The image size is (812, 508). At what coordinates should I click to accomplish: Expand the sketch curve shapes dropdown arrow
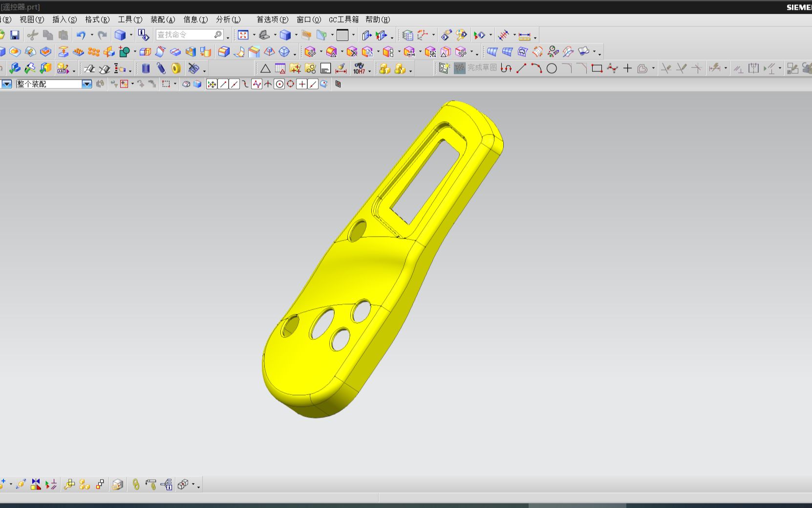(653, 68)
